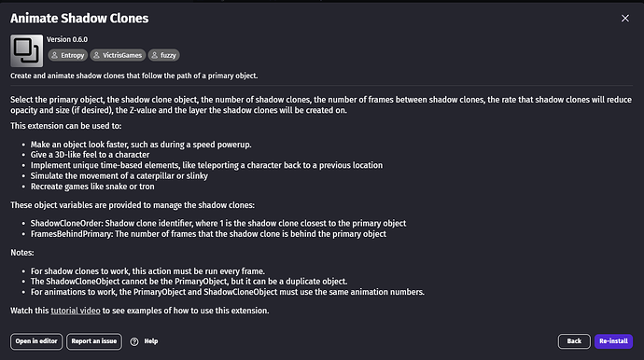The width and height of the screenshot is (644, 360).
Task: Open the tutorial video link
Action: tap(76, 311)
